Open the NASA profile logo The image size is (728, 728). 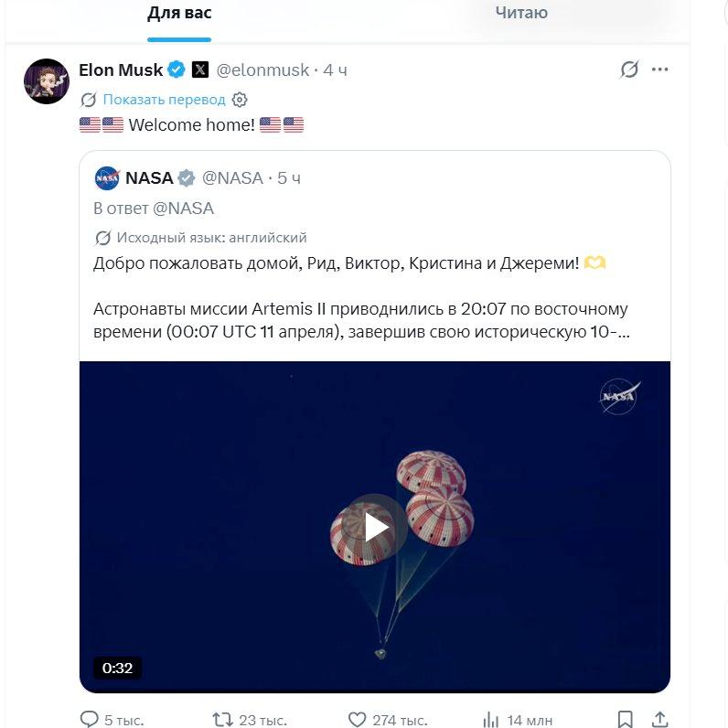coord(107,177)
